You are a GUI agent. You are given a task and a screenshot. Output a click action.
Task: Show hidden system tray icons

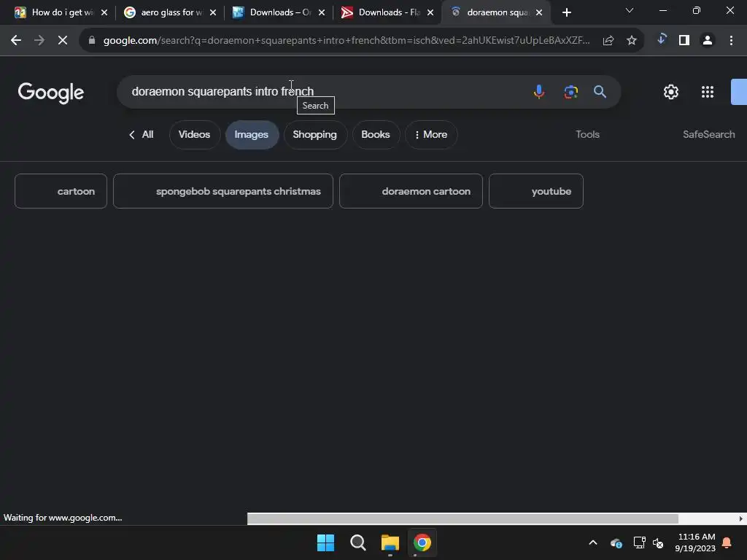592,542
